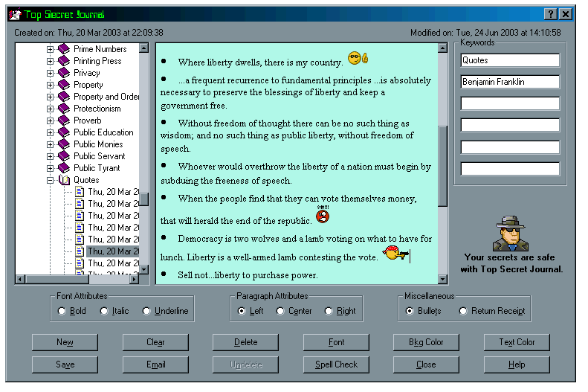Click the Email button

(155, 364)
